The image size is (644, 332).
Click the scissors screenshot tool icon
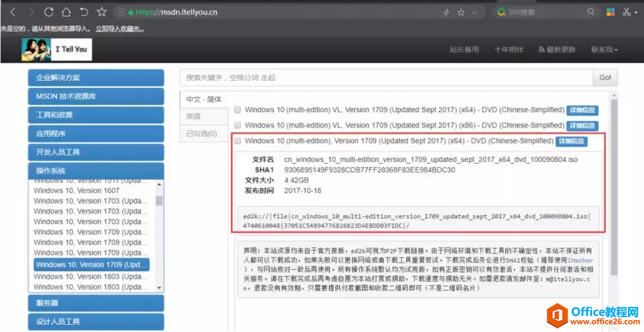click(x=626, y=13)
